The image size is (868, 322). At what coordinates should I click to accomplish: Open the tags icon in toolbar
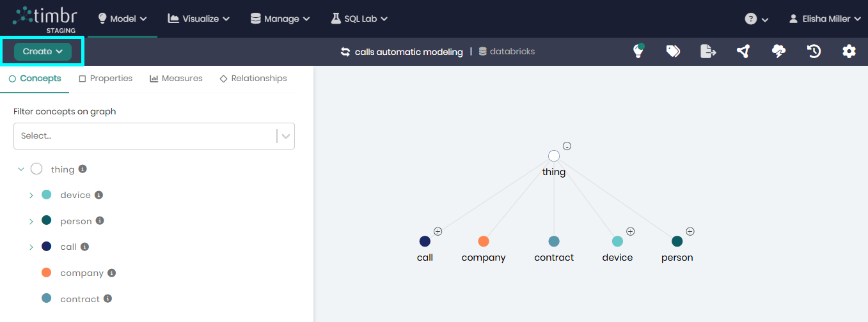click(673, 52)
